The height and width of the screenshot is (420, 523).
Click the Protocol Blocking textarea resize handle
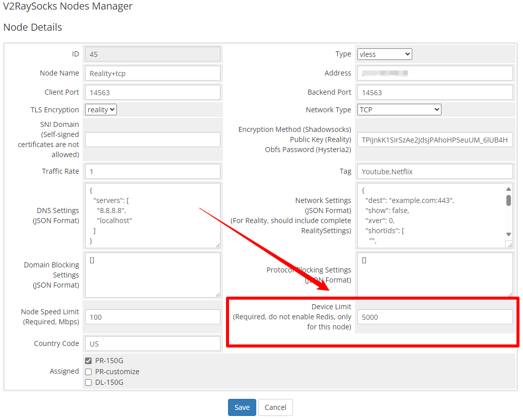click(x=509, y=294)
